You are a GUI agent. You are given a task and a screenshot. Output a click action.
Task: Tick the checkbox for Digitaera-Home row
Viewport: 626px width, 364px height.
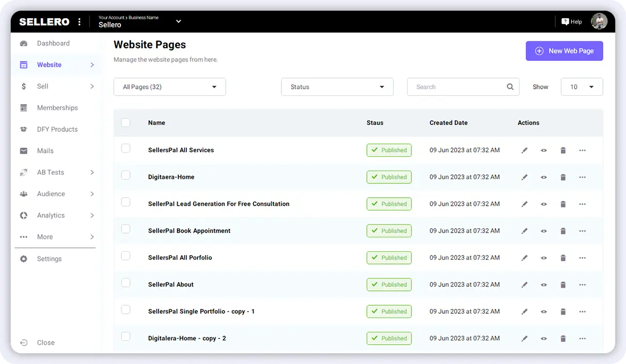click(126, 175)
